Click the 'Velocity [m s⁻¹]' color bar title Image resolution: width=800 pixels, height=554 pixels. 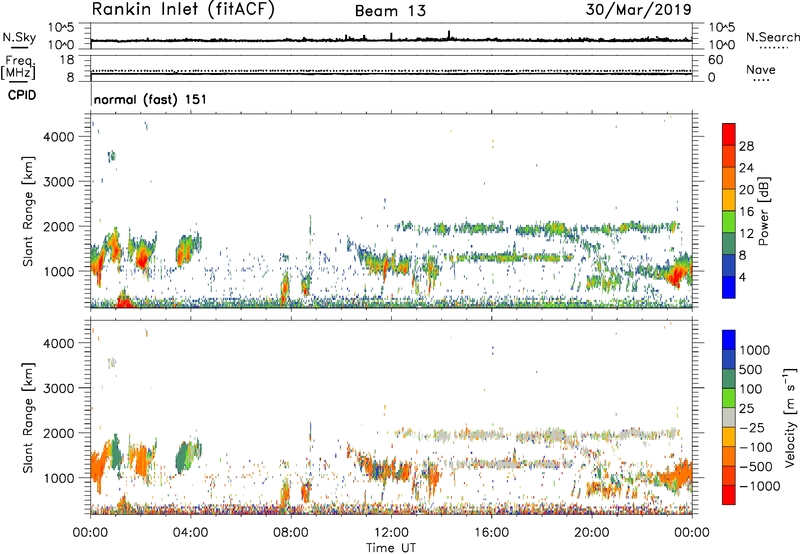[x=790, y=417]
